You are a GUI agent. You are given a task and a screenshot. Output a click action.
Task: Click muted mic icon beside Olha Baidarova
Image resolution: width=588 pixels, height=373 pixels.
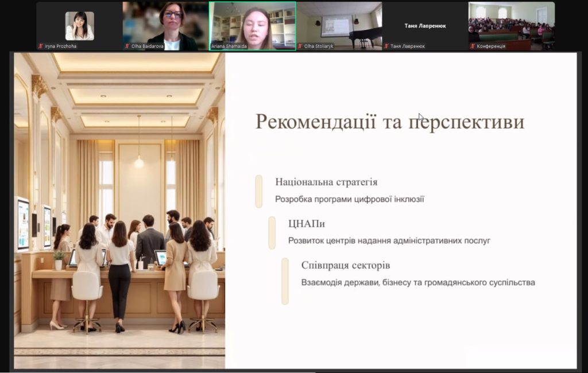(127, 46)
